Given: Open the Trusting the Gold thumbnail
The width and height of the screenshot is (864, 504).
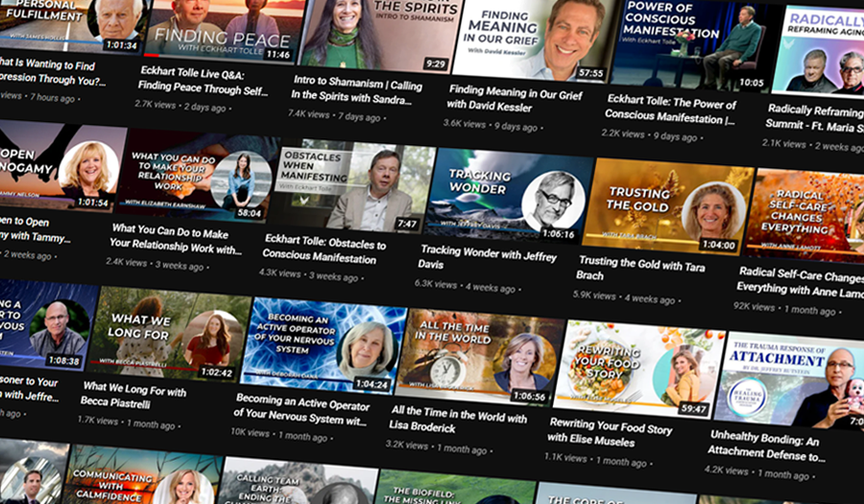Looking at the screenshot, I should point(667,207).
